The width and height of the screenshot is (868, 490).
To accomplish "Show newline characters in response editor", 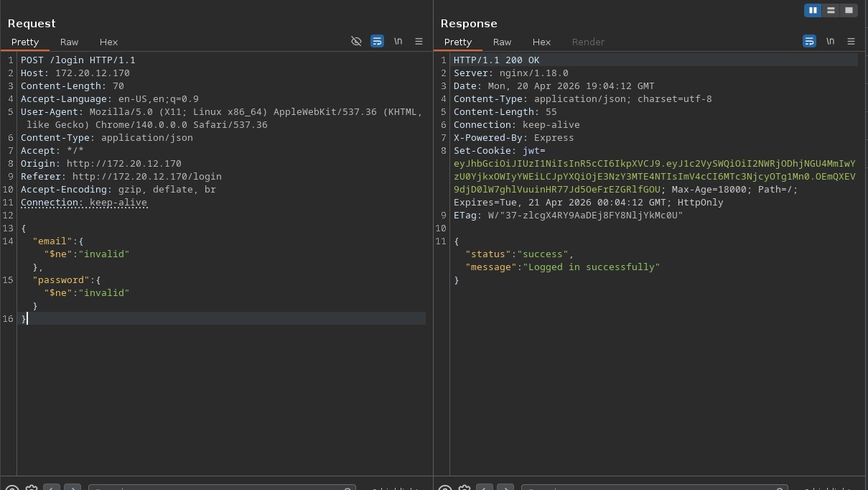I will pos(830,42).
